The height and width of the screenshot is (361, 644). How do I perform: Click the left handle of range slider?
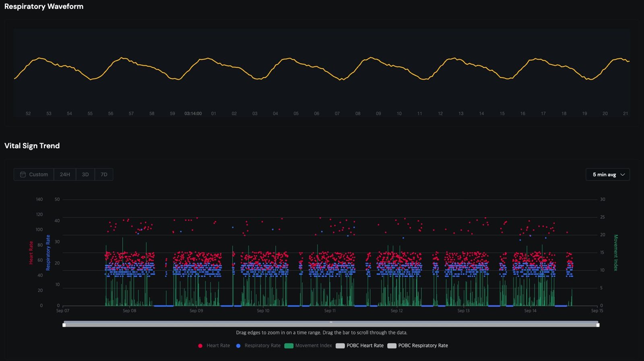pyautogui.click(x=64, y=325)
